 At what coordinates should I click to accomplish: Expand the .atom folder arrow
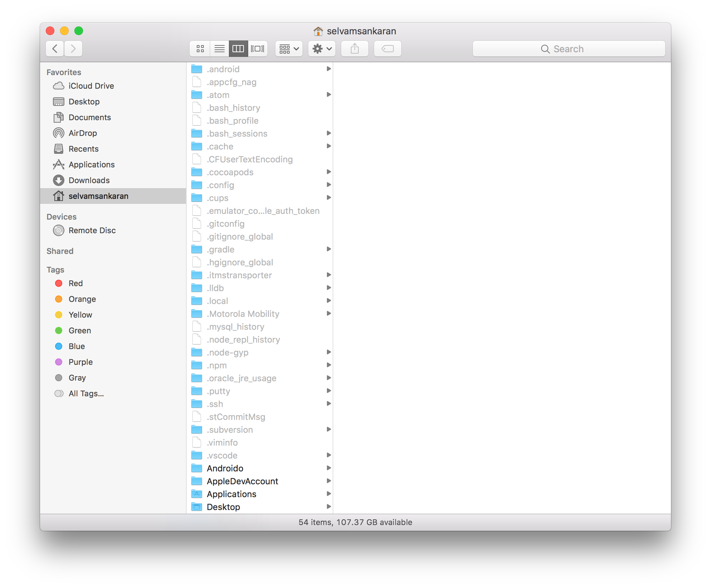tap(329, 94)
